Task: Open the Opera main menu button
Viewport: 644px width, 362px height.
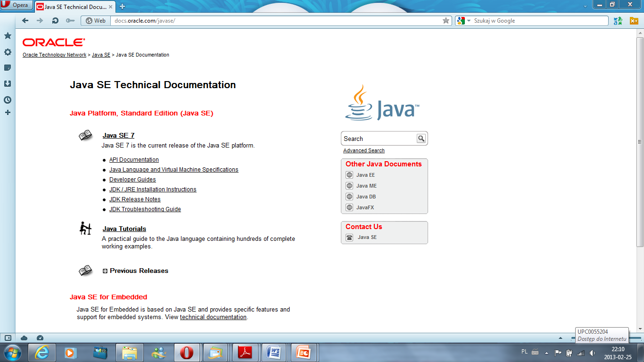Action: click(x=17, y=5)
